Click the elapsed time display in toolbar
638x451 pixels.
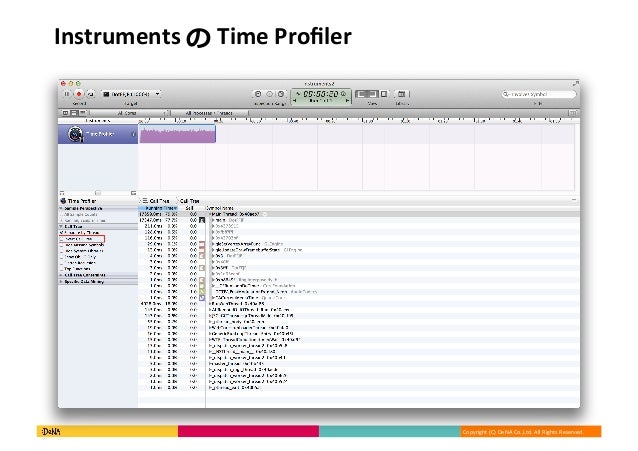(321, 94)
